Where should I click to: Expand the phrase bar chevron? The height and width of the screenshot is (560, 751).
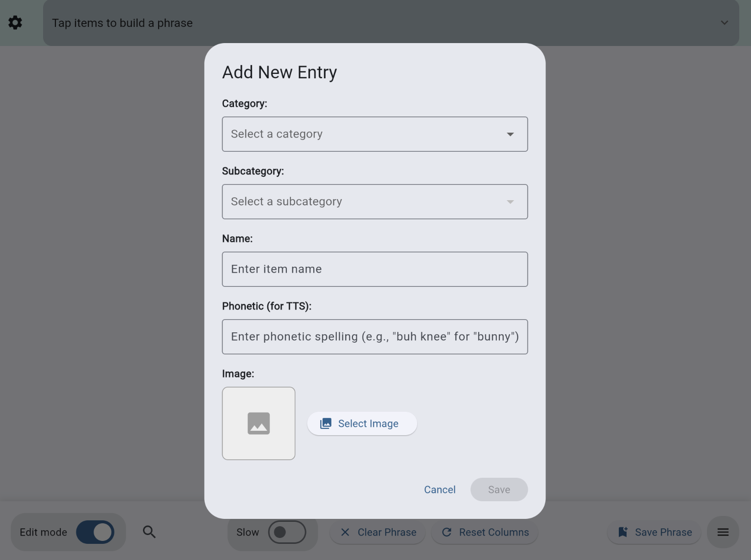click(x=724, y=23)
